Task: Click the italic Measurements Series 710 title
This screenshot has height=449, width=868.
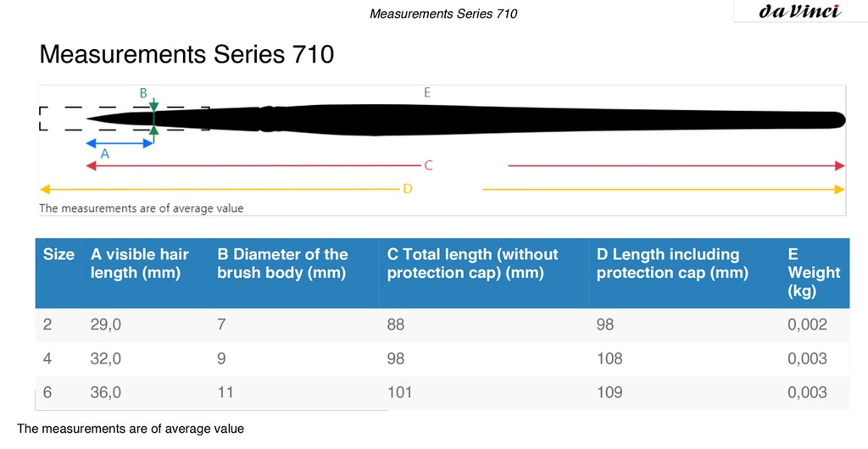Action: click(x=443, y=14)
